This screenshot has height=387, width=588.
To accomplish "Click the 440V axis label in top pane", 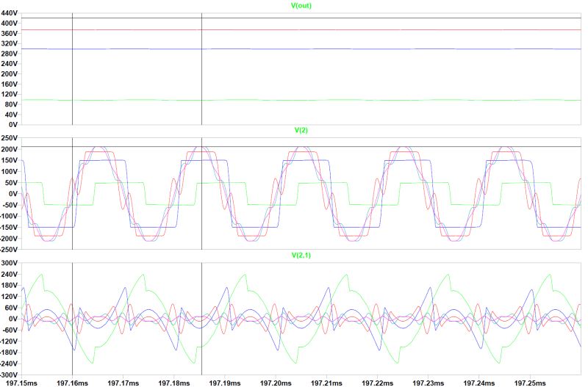I will pyautogui.click(x=10, y=13).
